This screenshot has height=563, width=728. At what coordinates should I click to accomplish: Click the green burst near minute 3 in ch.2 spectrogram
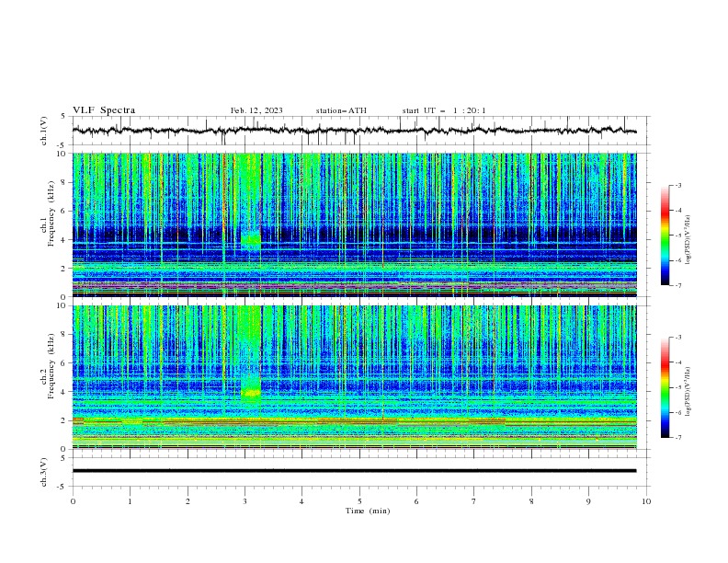[x=251, y=393]
